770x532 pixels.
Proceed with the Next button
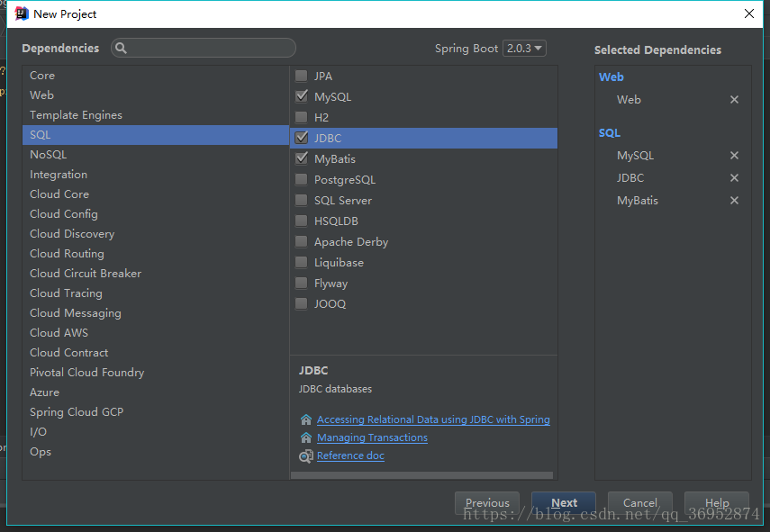coord(564,503)
